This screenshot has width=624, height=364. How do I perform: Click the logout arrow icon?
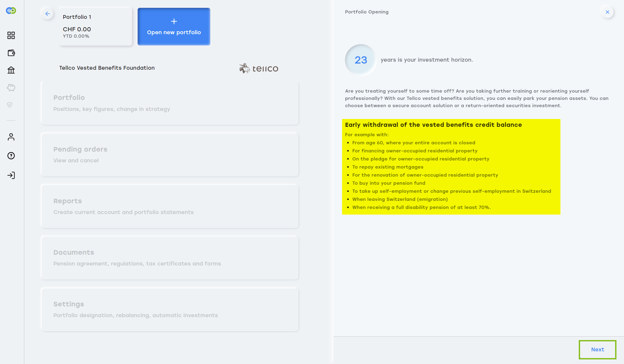[11, 176]
